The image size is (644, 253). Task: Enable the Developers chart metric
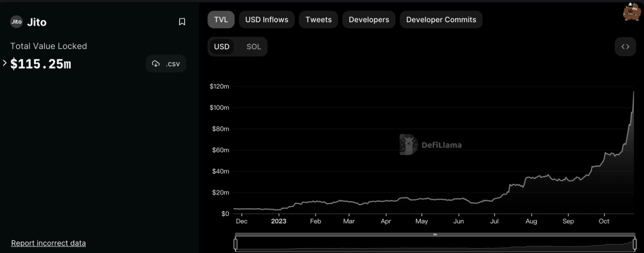tap(369, 20)
